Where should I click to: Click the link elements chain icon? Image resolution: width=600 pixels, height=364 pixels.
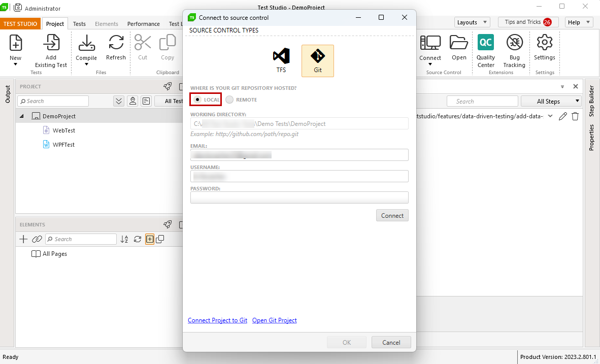coord(37,239)
